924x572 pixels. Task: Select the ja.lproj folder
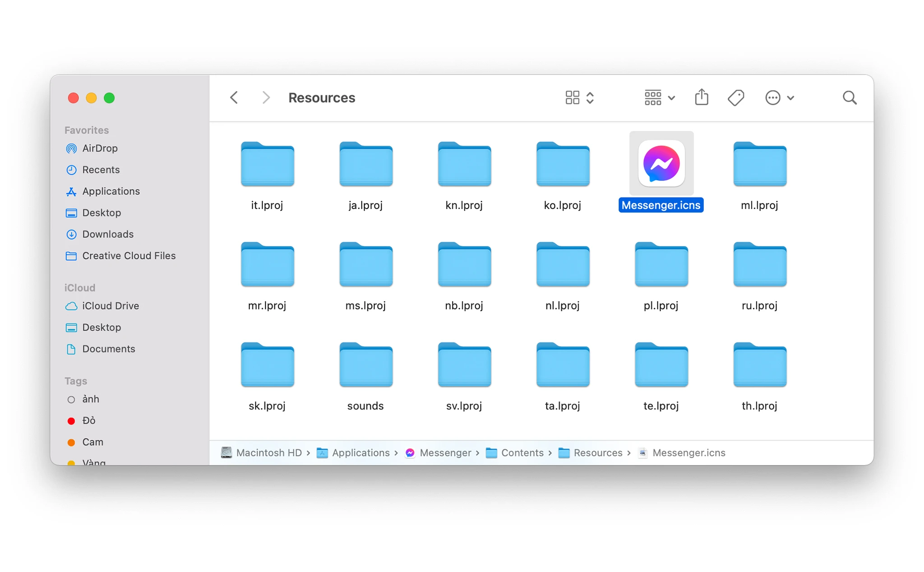click(x=366, y=164)
